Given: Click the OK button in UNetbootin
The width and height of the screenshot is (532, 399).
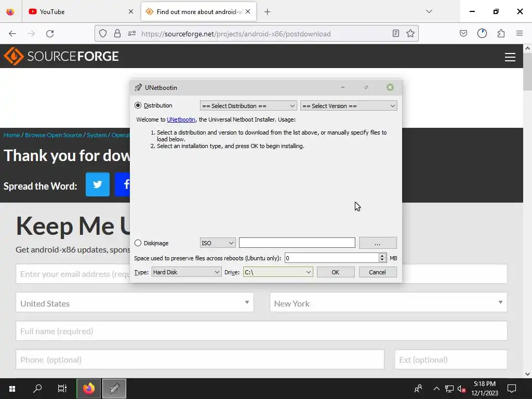Looking at the screenshot, I should point(336,272).
